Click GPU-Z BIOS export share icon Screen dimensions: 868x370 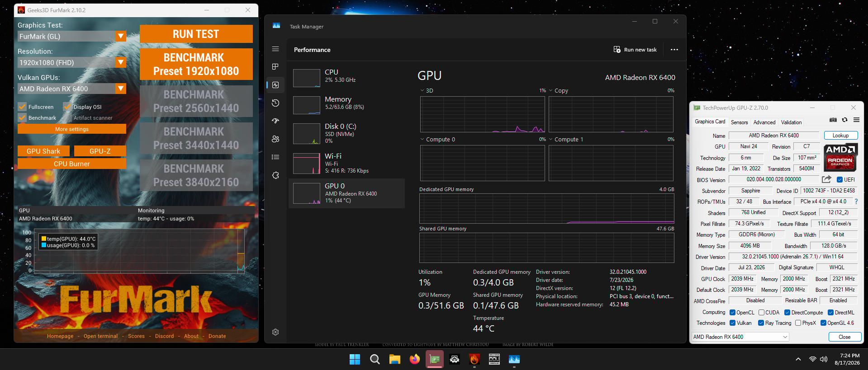826,179
